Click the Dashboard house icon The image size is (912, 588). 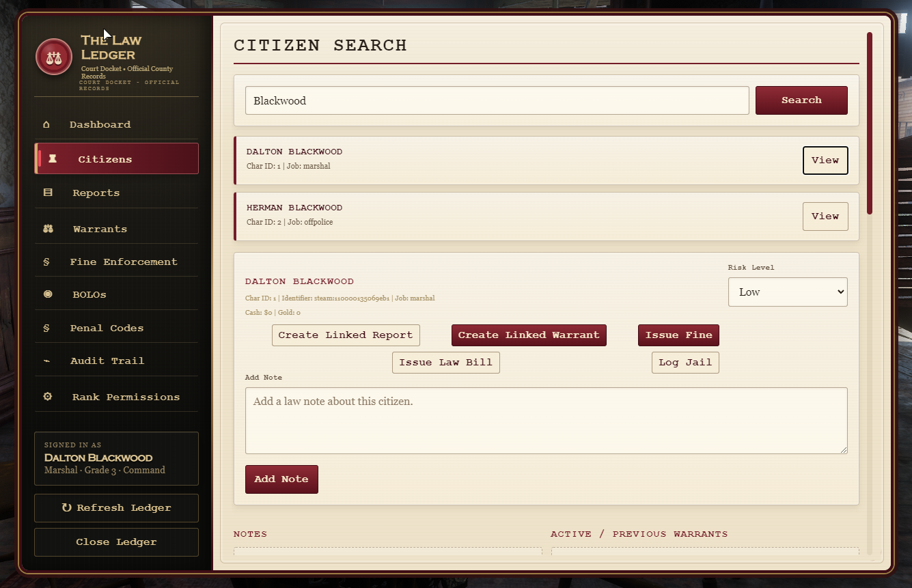(46, 124)
